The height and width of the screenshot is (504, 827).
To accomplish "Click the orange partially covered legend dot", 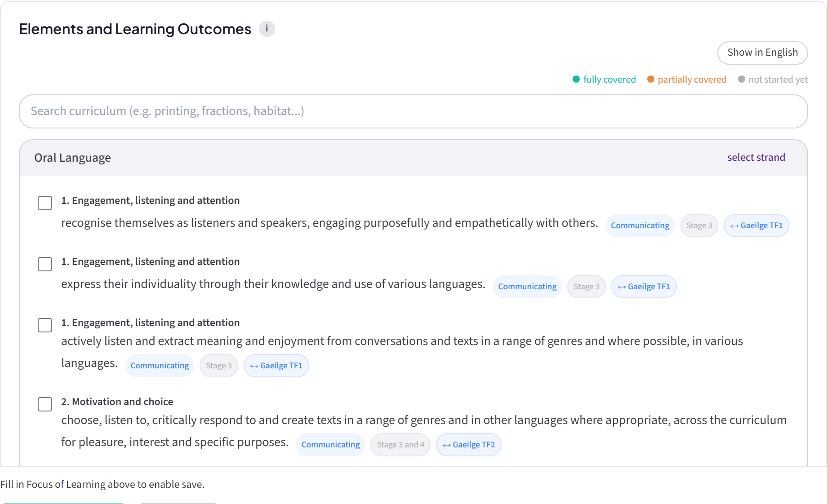I will [650, 79].
